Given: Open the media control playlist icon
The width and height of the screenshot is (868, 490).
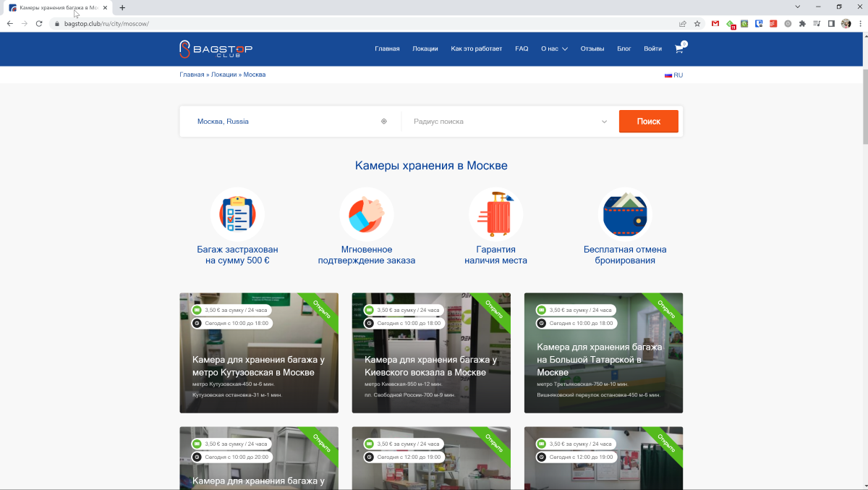Looking at the screenshot, I should tap(817, 23).
